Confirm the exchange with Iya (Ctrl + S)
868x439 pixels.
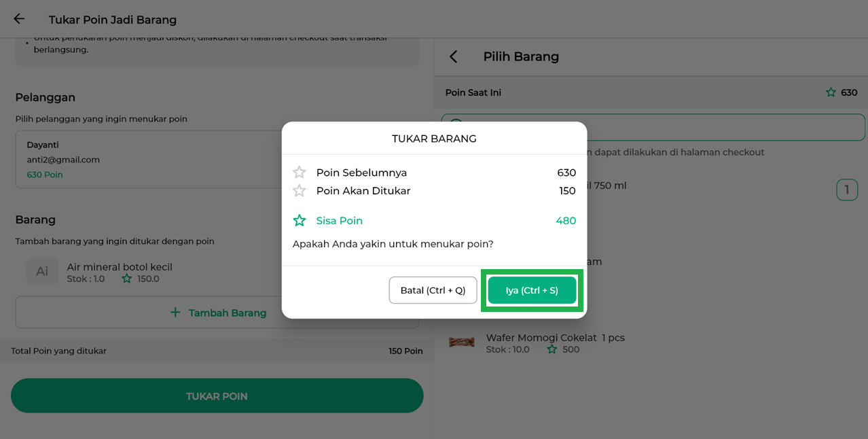click(x=532, y=290)
